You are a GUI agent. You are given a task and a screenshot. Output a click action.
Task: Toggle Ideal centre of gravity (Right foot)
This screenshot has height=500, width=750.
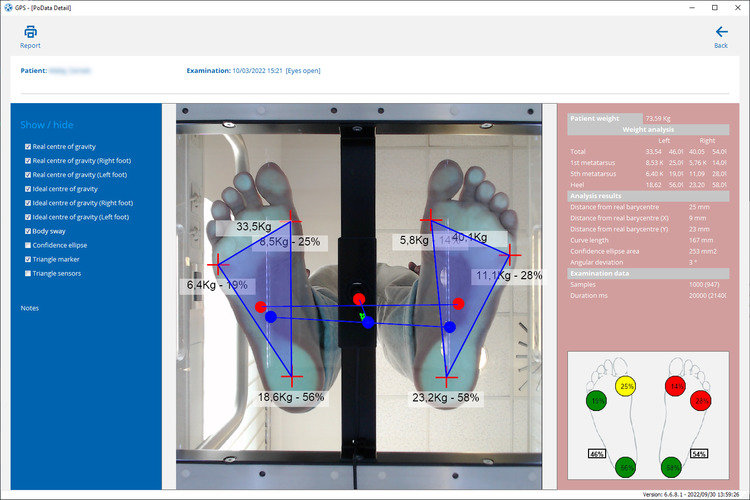coord(28,203)
